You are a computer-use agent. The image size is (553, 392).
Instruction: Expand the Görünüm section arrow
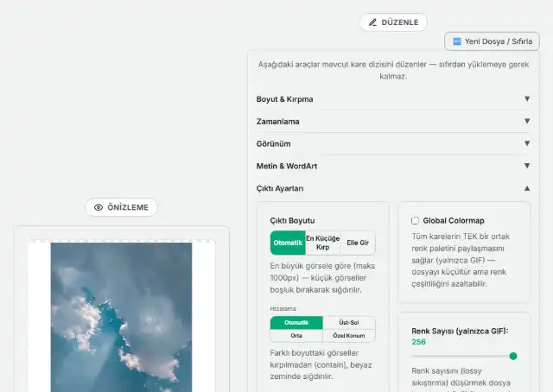[527, 143]
